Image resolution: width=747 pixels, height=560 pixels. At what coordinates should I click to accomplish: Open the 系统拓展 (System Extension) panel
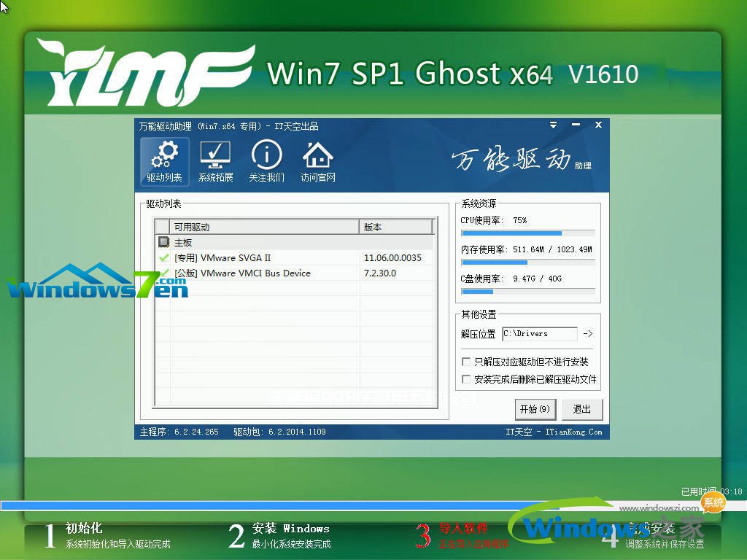tap(215, 161)
